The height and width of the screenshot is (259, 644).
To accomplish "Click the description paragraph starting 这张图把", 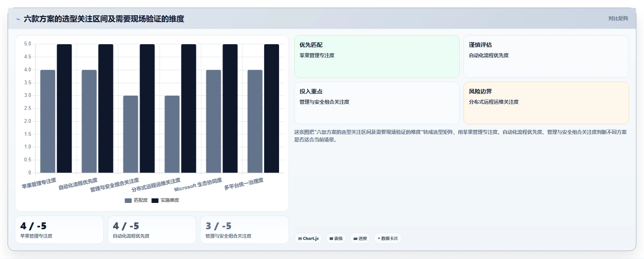I will point(460,136).
